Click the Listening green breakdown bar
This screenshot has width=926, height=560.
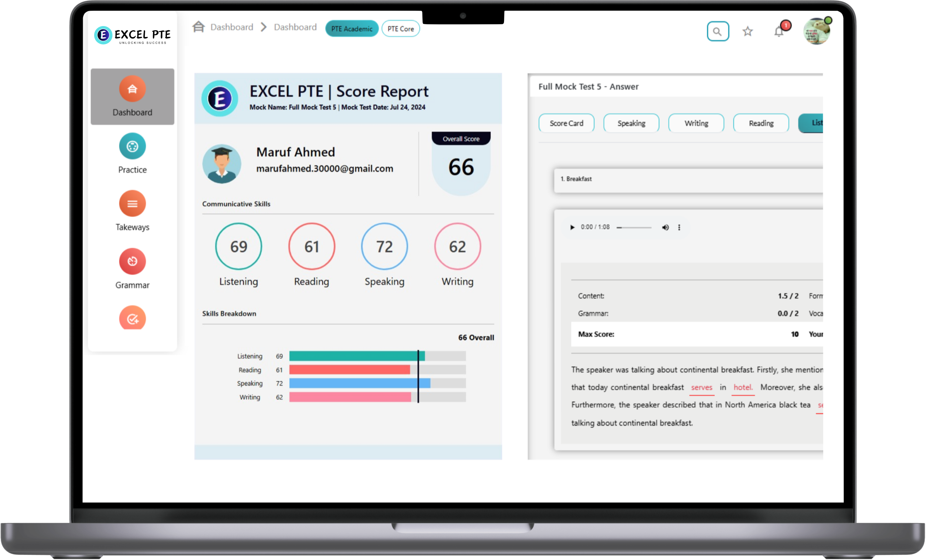[357, 356]
